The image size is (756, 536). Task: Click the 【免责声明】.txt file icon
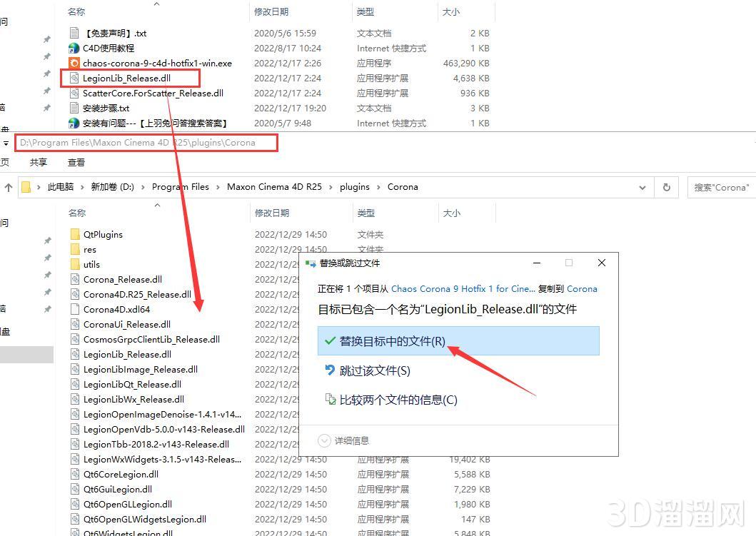[74, 34]
